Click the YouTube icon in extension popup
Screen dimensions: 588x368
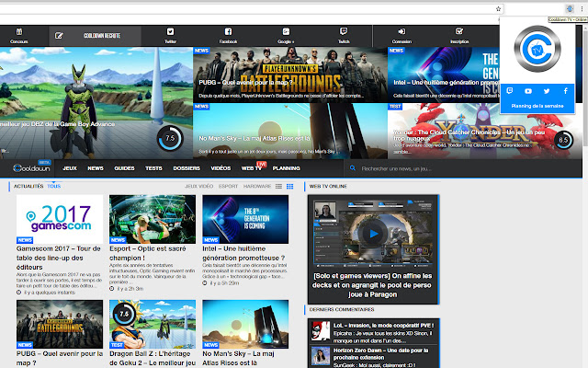coord(528,91)
